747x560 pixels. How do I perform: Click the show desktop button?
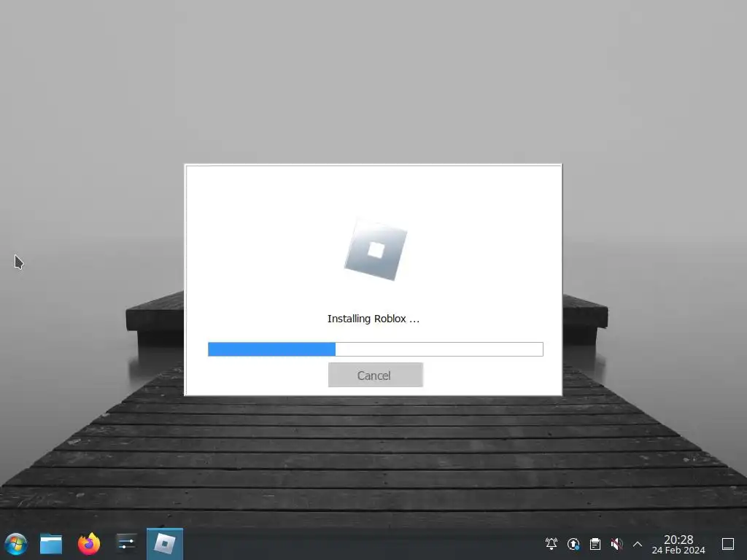pyautogui.click(x=728, y=544)
